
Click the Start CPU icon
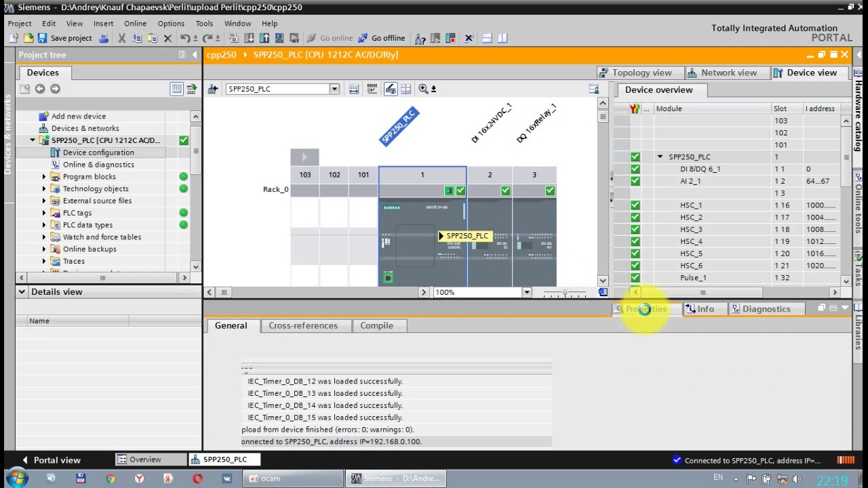[x=435, y=39]
